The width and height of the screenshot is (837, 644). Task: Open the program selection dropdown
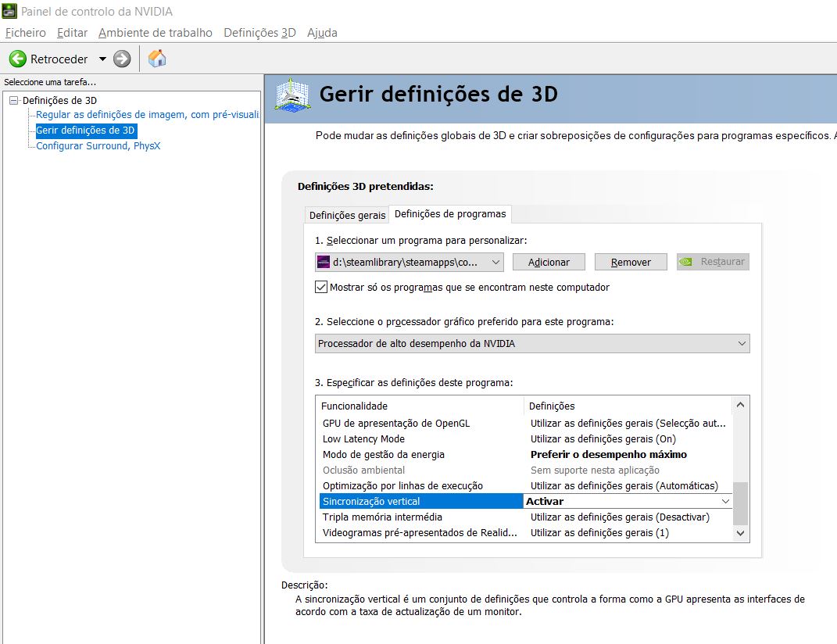[409, 262]
